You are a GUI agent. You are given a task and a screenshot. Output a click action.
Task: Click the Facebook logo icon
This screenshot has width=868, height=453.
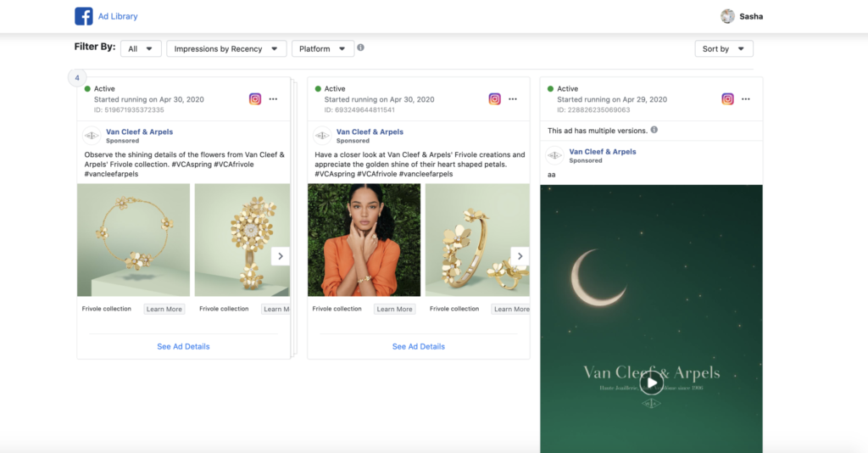84,16
